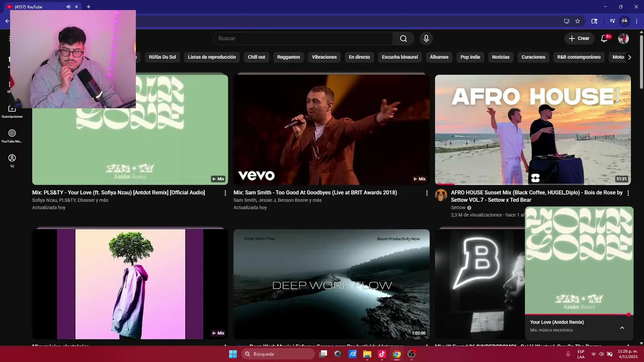
Task: Select the Noticias chip
Action: (x=501, y=57)
